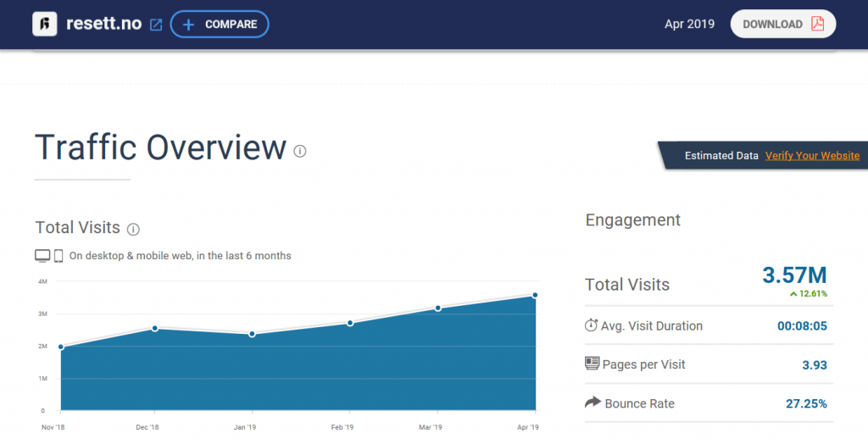Click the mobile device icon
868x439 pixels.
click(x=58, y=255)
